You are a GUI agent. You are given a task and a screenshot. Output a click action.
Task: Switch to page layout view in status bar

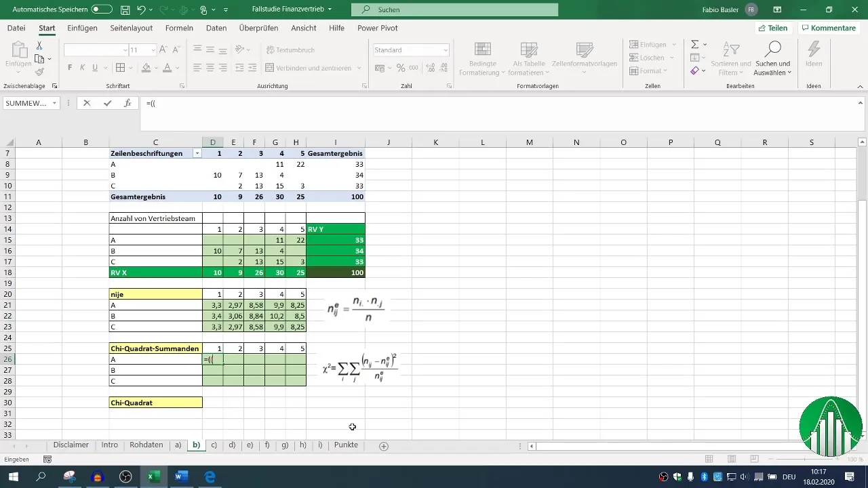pos(731,460)
